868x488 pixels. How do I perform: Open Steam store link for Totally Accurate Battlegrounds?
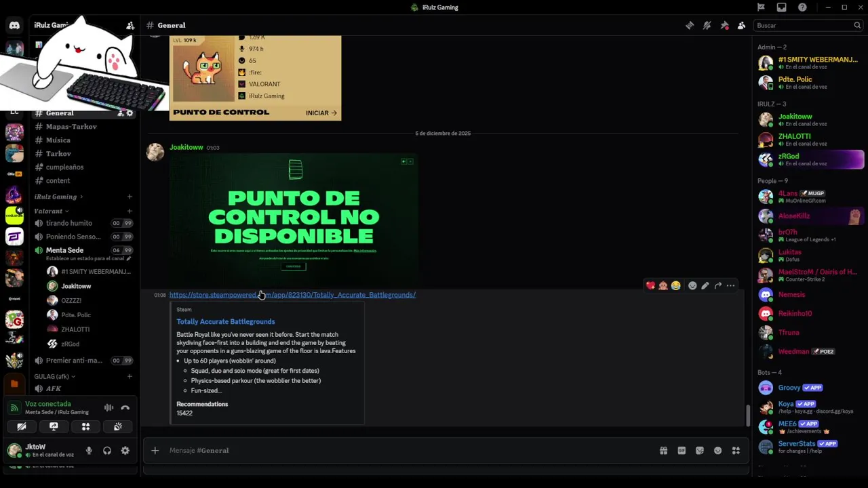click(x=292, y=295)
